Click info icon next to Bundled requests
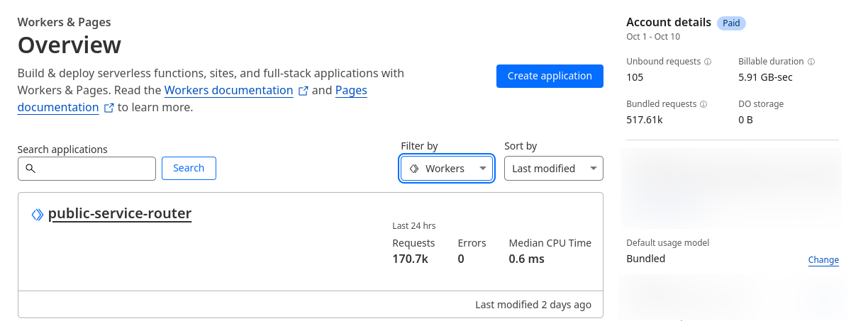This screenshot has height=321, width=868. pyautogui.click(x=703, y=104)
